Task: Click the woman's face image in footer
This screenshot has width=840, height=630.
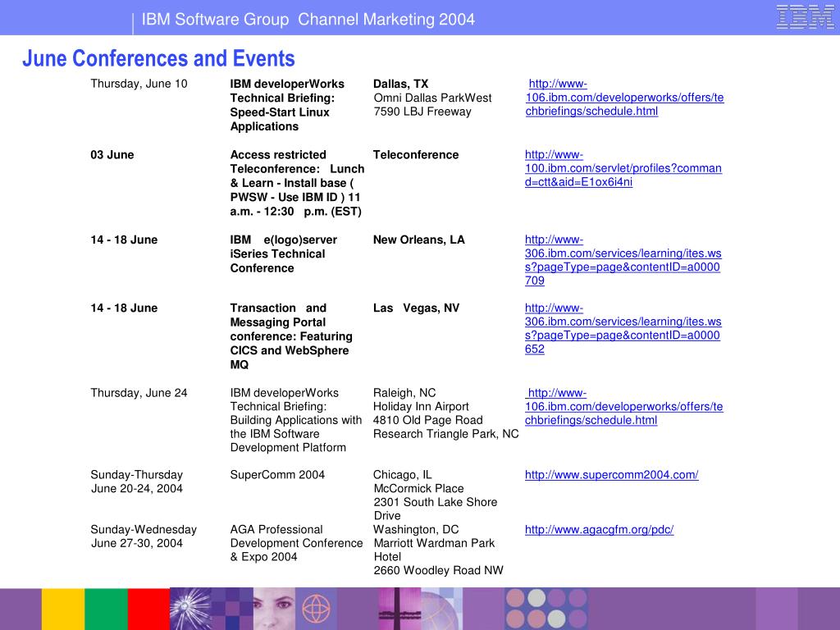Action: coord(274,609)
